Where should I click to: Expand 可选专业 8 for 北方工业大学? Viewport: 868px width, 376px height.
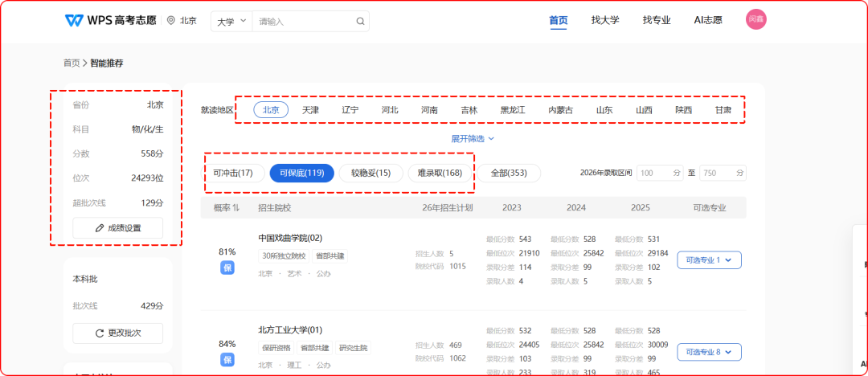coord(709,352)
